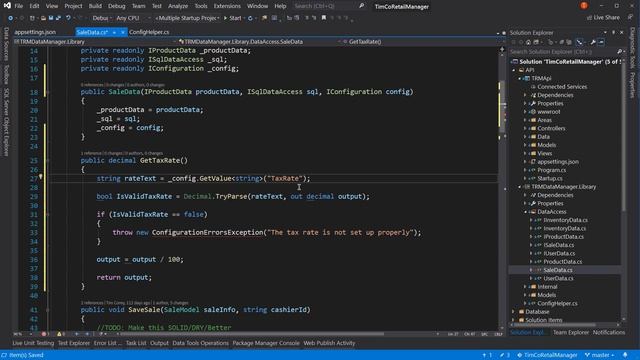Open Package Manager Console tab
The image size is (640, 360).
click(x=266, y=343)
